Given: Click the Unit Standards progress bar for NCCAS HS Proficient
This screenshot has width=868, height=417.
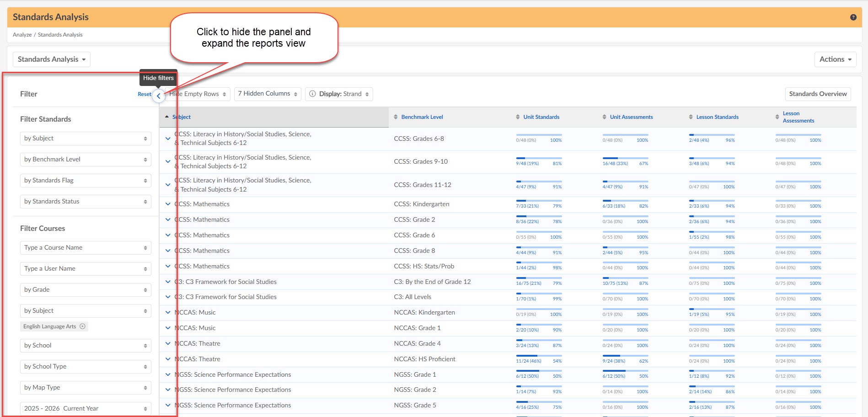Looking at the screenshot, I should click(x=538, y=356).
